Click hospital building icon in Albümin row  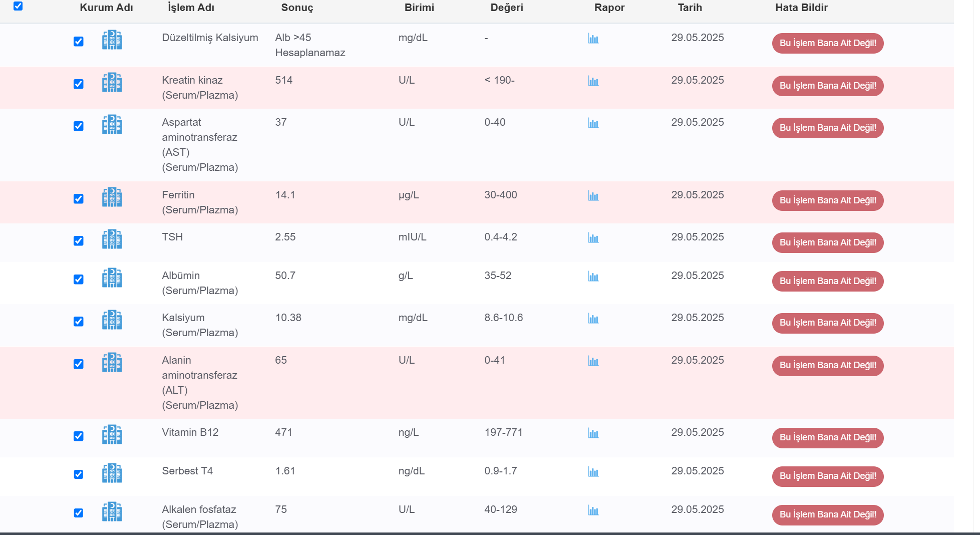click(x=112, y=278)
